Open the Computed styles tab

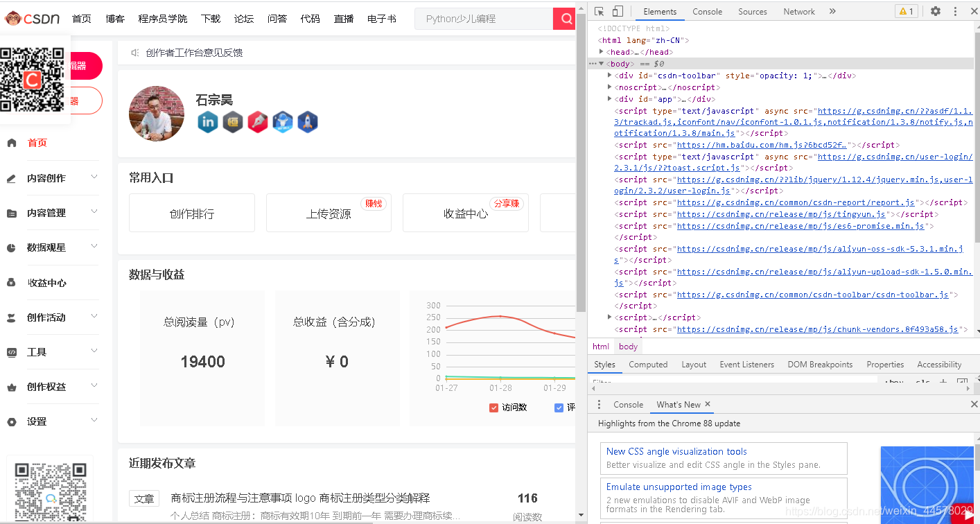[648, 365]
